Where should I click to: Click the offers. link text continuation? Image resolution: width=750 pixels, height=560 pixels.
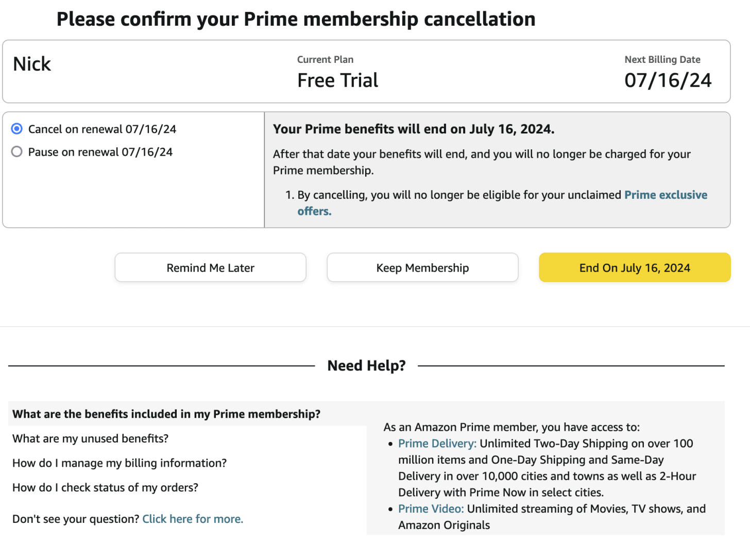(x=314, y=211)
